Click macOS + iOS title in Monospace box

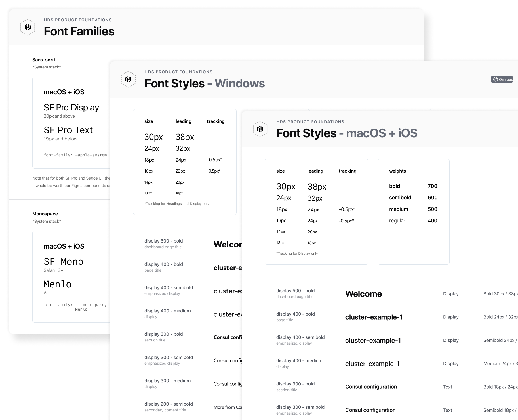tap(64, 246)
